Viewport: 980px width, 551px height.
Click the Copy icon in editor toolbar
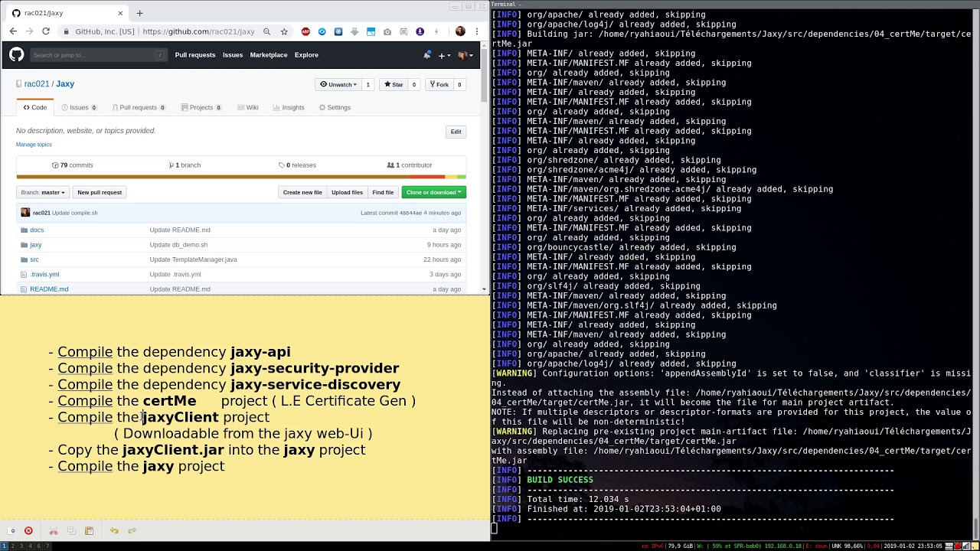coord(71,530)
